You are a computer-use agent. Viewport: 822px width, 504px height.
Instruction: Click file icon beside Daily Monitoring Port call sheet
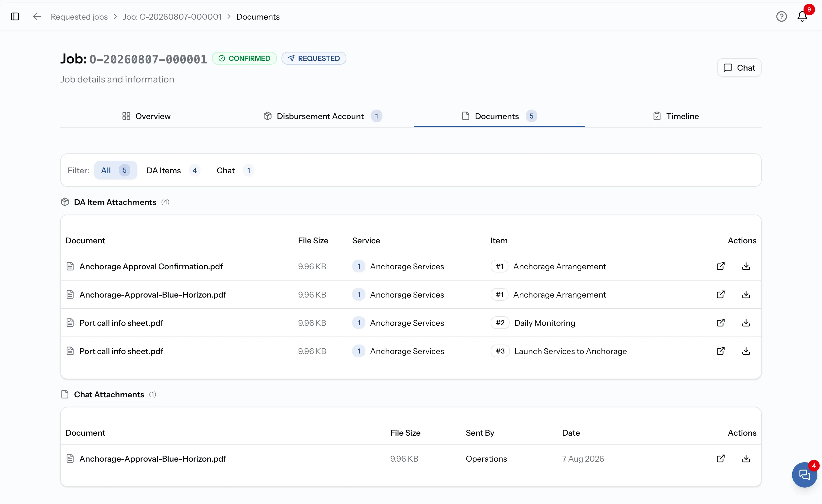(70, 323)
